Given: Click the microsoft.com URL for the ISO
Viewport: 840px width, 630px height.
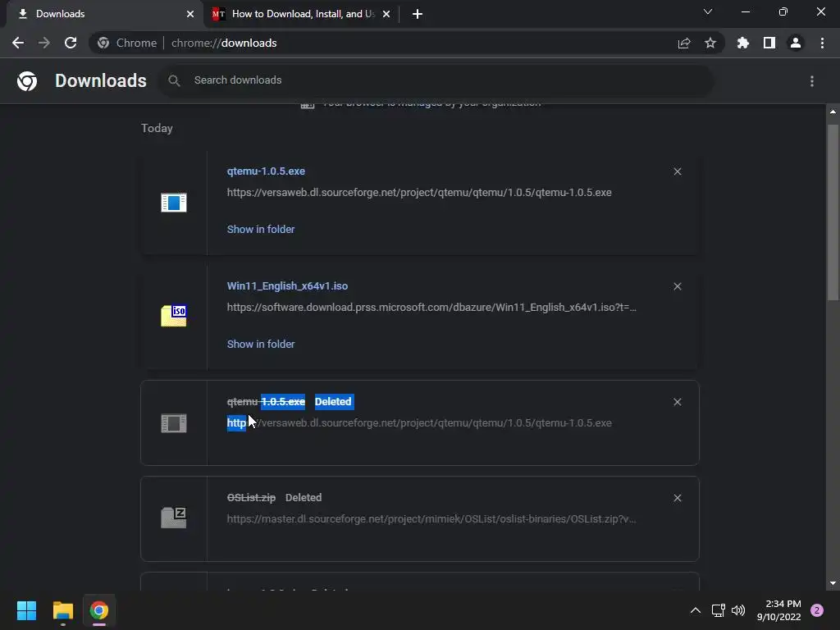Looking at the screenshot, I should 431,308.
